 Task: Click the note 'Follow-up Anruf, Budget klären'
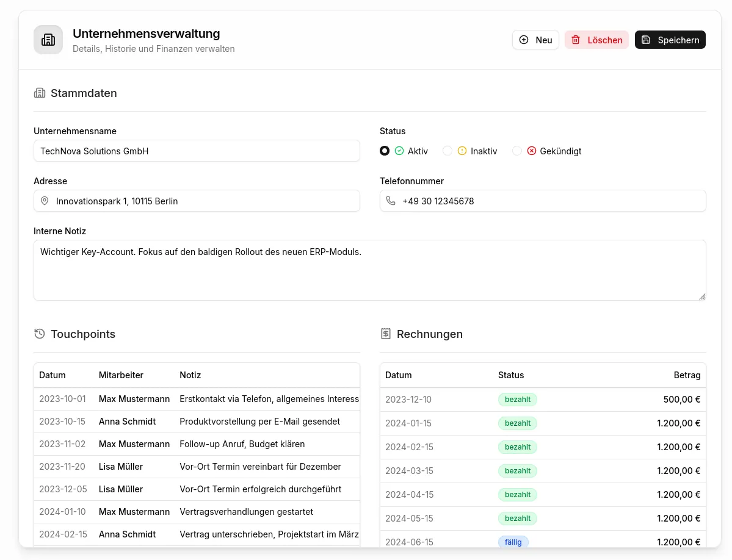point(242,444)
